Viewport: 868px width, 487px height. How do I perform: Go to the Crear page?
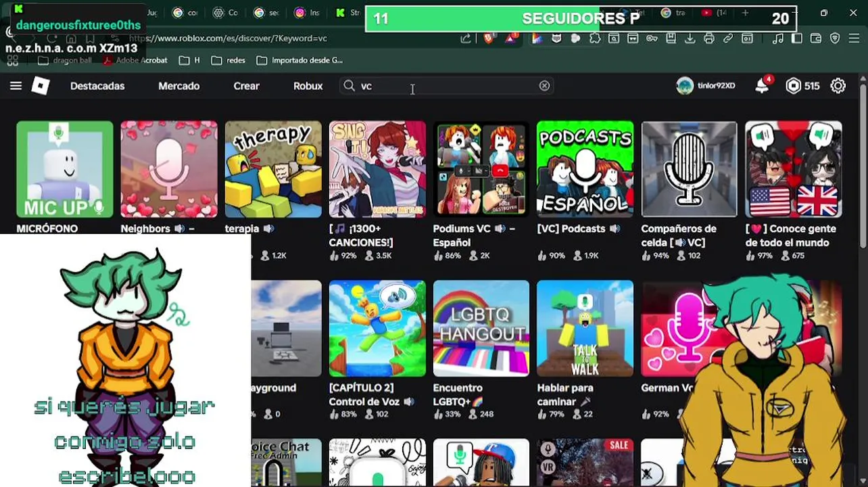coord(246,86)
